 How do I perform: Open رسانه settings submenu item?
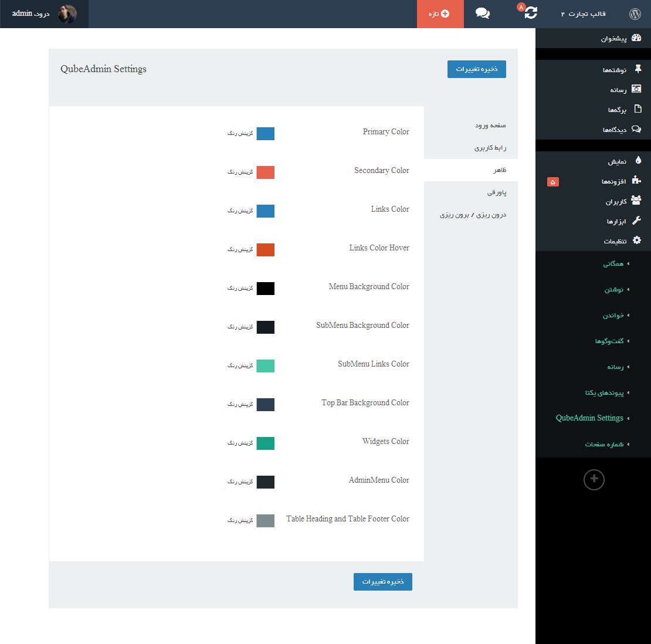[x=615, y=367]
